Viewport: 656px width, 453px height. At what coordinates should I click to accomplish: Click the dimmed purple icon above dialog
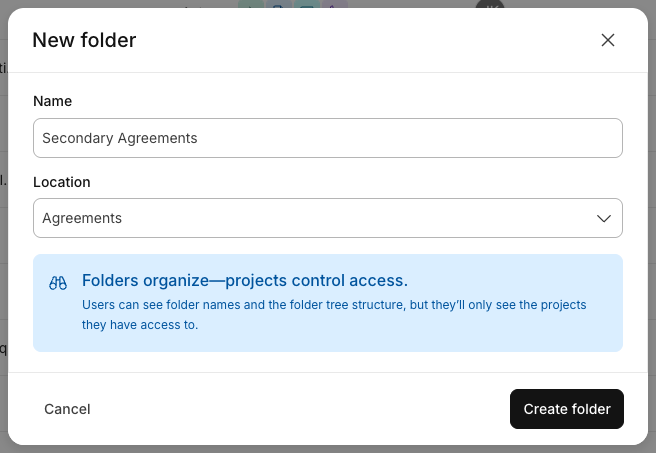point(335,4)
